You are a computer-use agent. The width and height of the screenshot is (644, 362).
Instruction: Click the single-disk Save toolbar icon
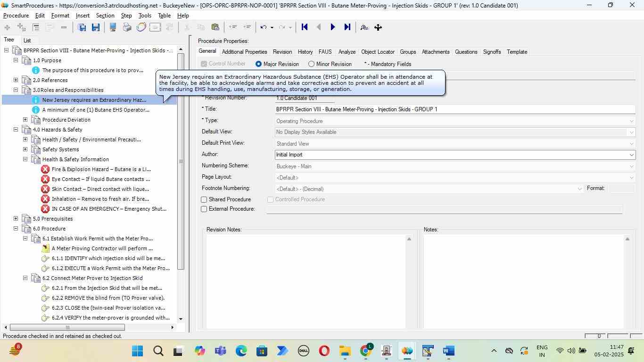96,27
